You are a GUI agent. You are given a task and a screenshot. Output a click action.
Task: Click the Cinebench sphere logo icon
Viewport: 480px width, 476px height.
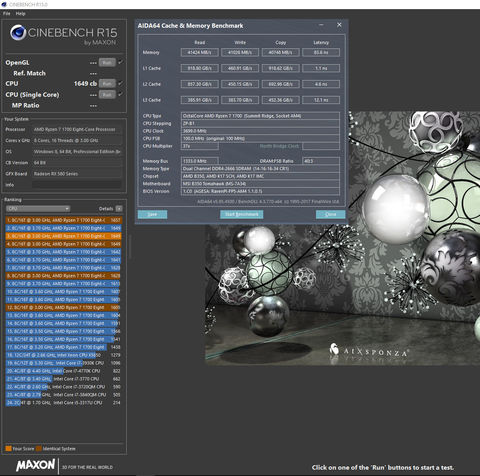tap(18, 32)
